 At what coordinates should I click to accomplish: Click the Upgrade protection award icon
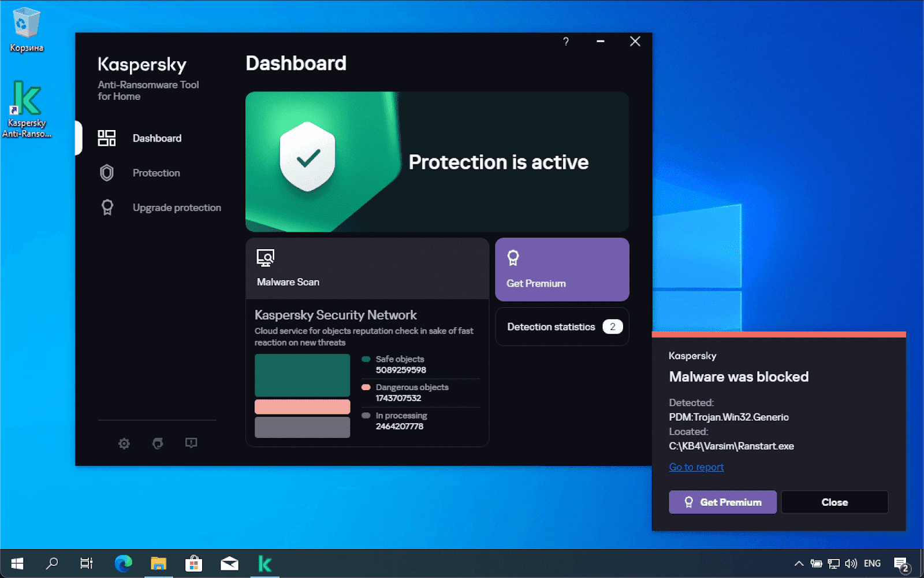[x=107, y=208]
